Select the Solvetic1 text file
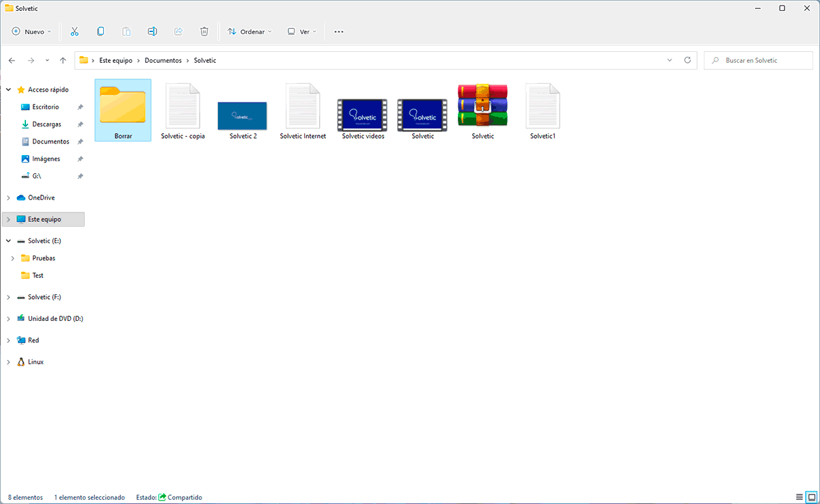 click(543, 111)
